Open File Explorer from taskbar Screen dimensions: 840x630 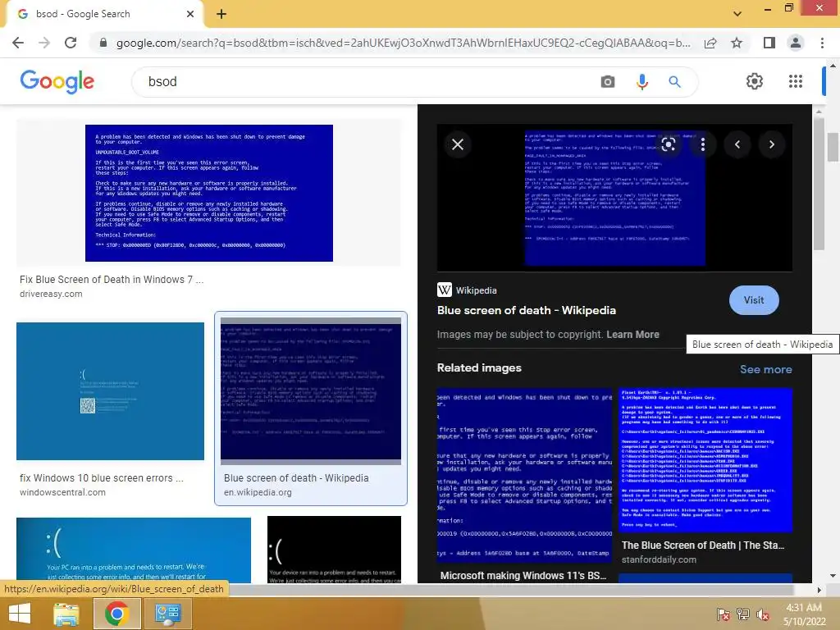coord(66,614)
